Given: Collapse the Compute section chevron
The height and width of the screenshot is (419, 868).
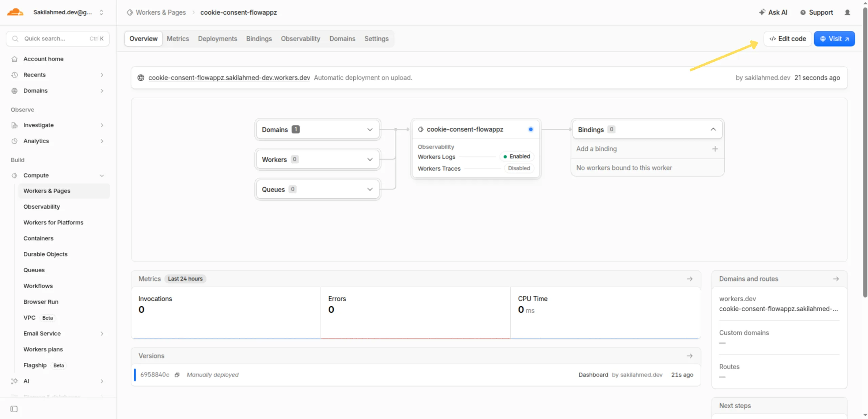Looking at the screenshot, I should pyautogui.click(x=102, y=175).
